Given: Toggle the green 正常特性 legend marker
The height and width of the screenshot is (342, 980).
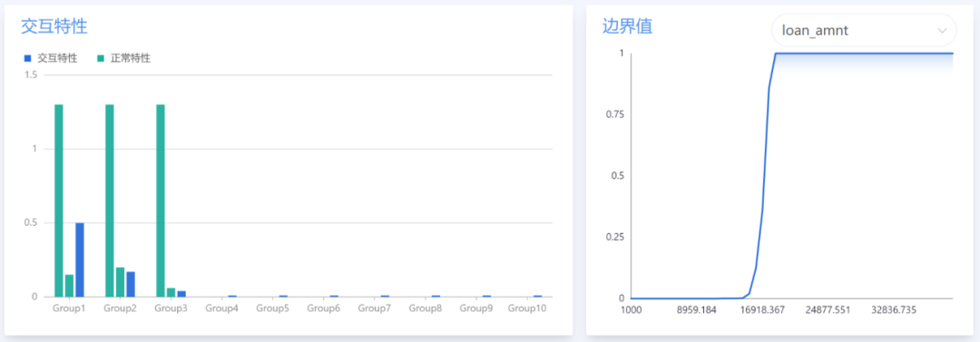Looking at the screenshot, I should tap(100, 58).
